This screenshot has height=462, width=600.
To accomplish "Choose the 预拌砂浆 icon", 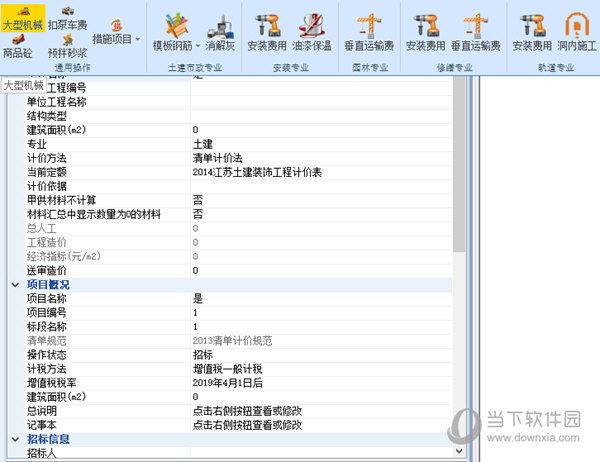I will pos(67,47).
